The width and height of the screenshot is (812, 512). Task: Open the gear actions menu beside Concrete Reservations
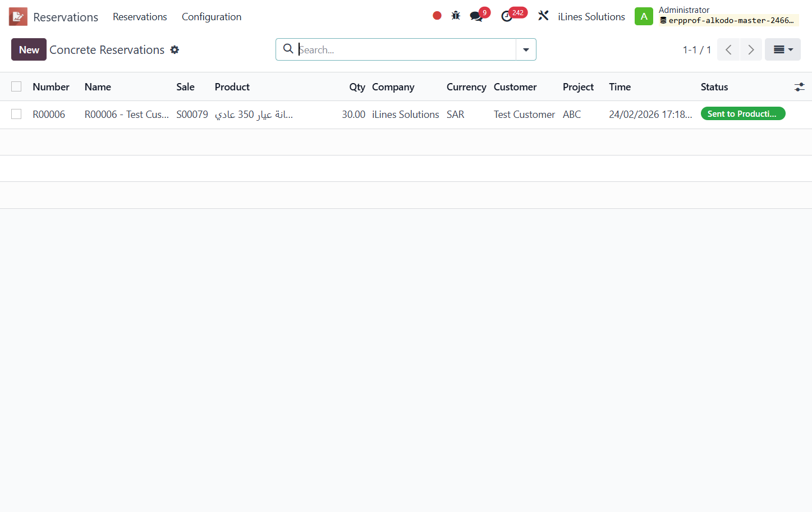coord(175,50)
